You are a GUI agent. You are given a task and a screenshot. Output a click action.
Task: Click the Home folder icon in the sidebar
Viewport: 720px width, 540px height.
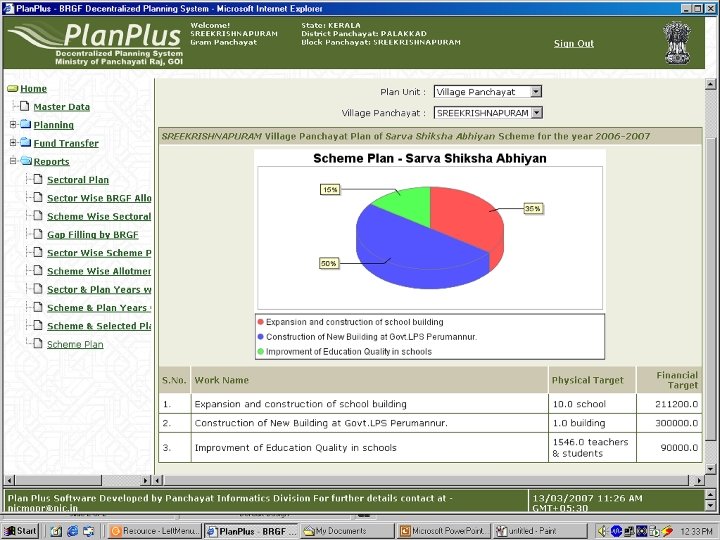coord(13,88)
